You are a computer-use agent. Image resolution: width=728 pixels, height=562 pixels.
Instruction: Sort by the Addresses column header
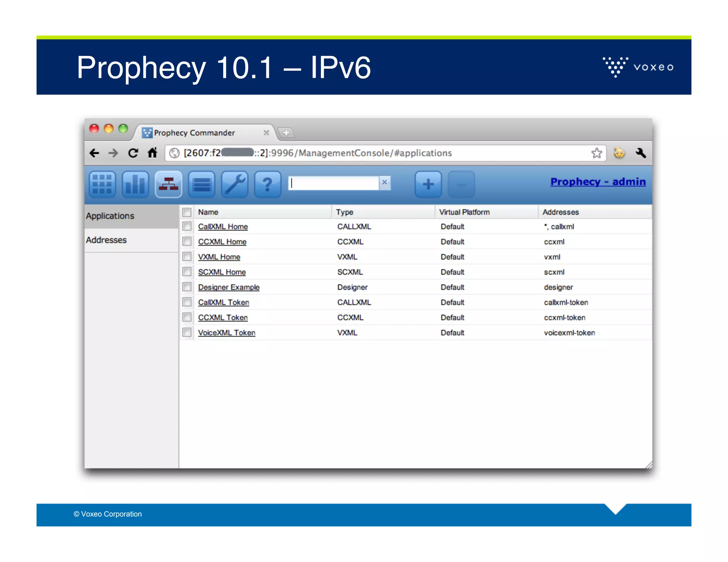(x=595, y=212)
